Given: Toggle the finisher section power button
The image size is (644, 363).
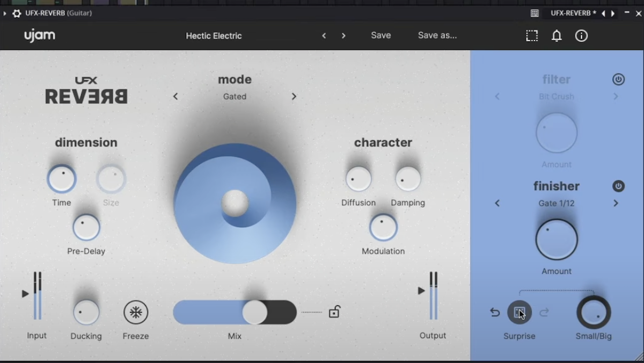Looking at the screenshot, I should click(x=618, y=186).
